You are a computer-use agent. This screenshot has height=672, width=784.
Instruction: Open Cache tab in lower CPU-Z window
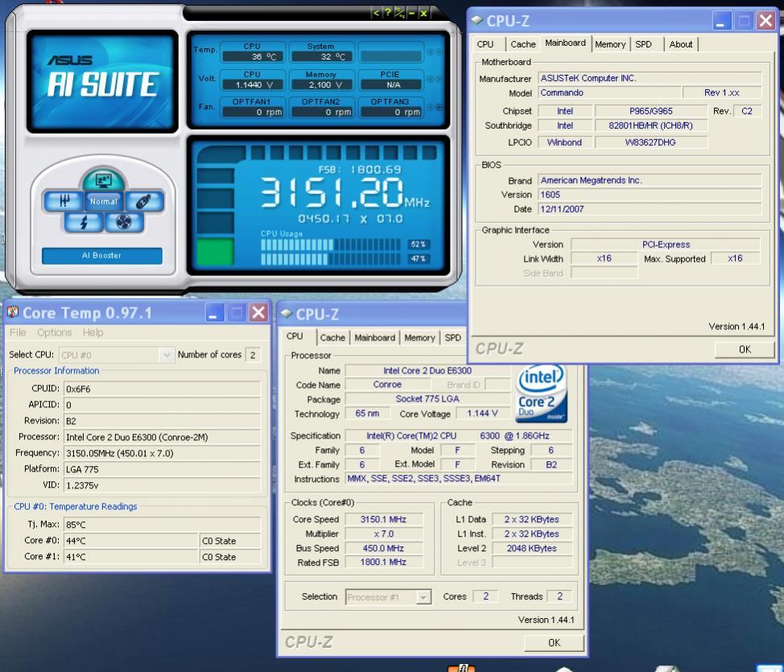click(332, 338)
